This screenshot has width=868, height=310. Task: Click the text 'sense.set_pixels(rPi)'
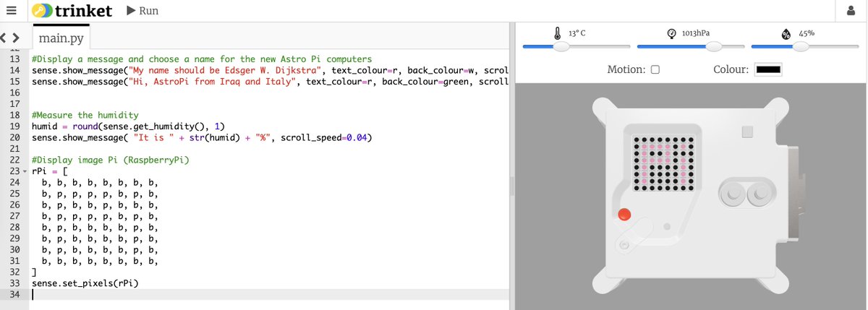pos(85,283)
